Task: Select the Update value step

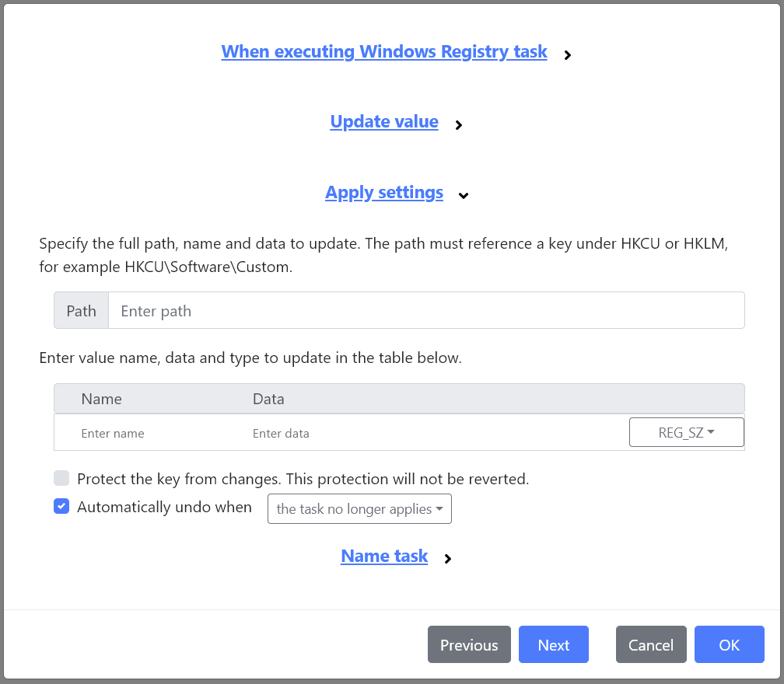Action: point(384,121)
